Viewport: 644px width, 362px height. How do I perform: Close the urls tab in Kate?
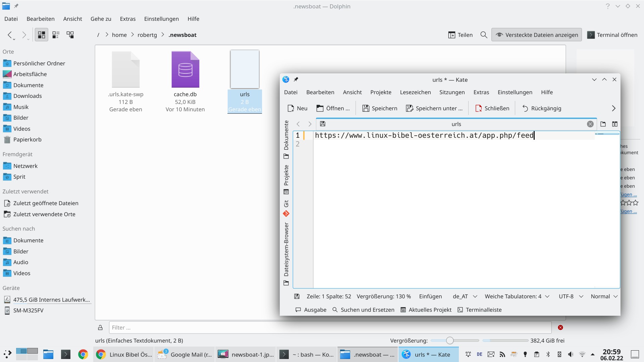[x=590, y=124]
